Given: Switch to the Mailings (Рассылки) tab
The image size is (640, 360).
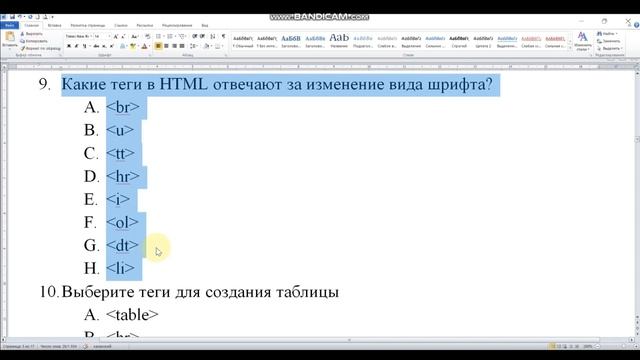Looking at the screenshot, I should coord(144,25).
